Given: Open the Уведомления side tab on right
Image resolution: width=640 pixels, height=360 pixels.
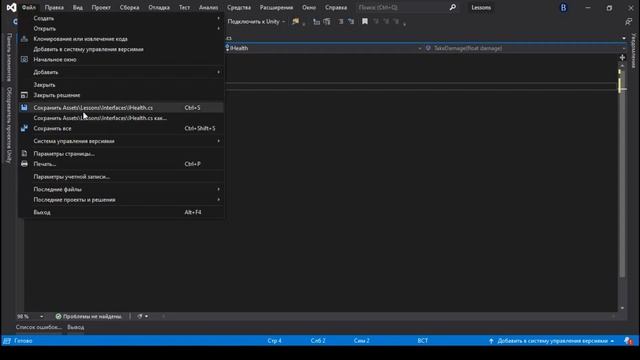Looking at the screenshot, I should (x=634, y=51).
